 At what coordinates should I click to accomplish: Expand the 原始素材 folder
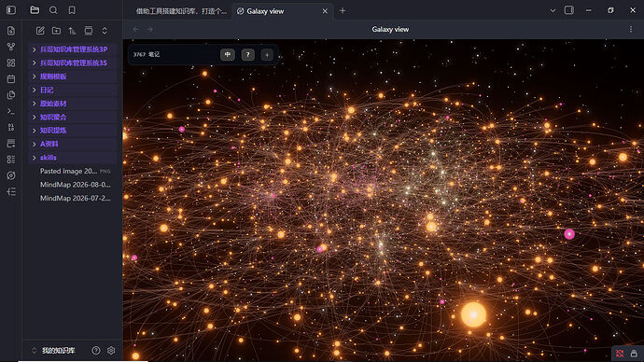coord(72,104)
